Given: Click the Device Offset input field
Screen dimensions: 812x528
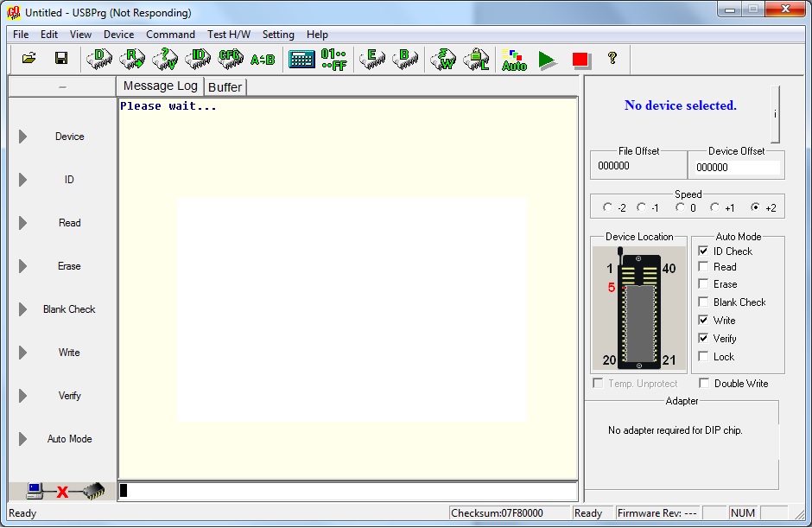Looking at the screenshot, I should (x=737, y=168).
